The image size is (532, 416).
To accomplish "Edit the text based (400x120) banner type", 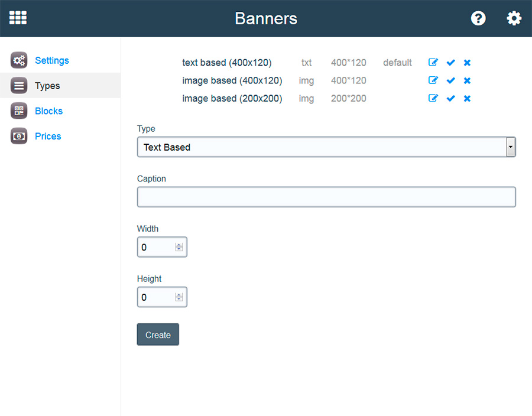I will pos(433,63).
